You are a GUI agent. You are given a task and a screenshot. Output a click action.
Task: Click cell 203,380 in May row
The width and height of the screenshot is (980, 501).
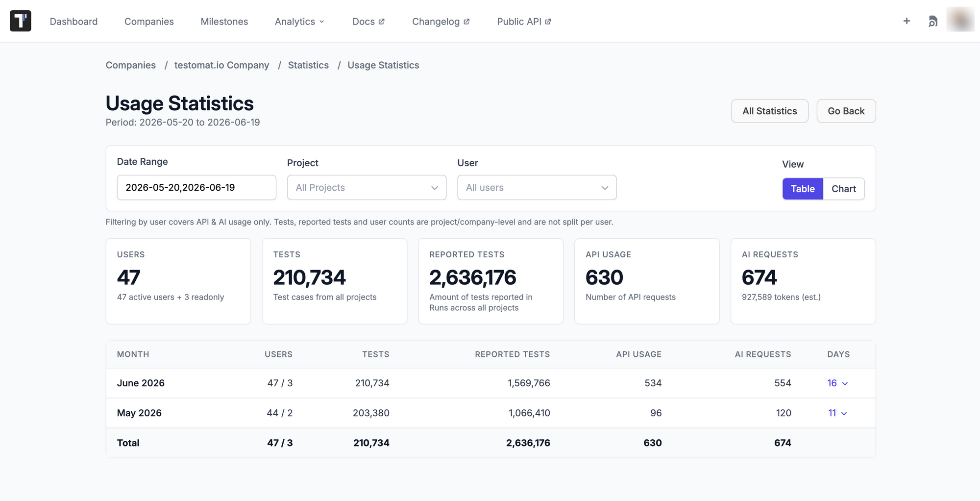[371, 413]
